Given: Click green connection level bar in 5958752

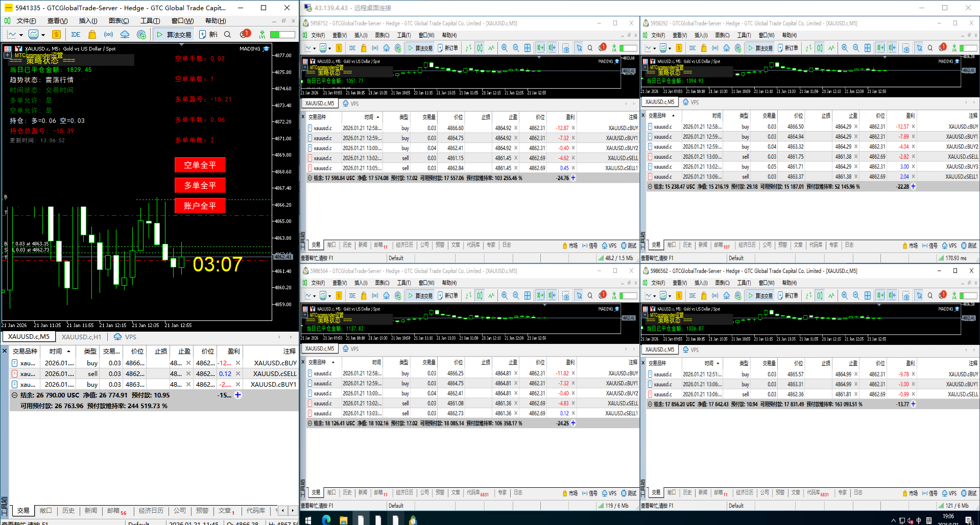Looking at the screenshot, I should point(628,48).
